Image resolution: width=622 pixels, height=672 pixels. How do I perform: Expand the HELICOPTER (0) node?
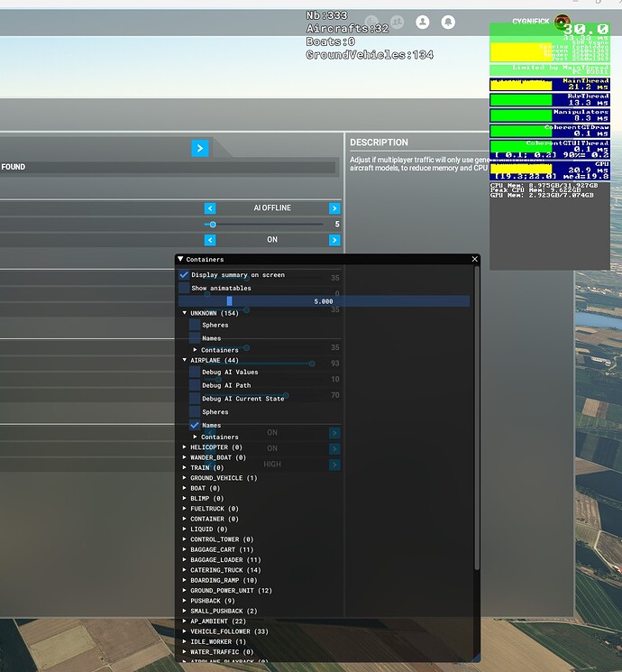point(185,447)
